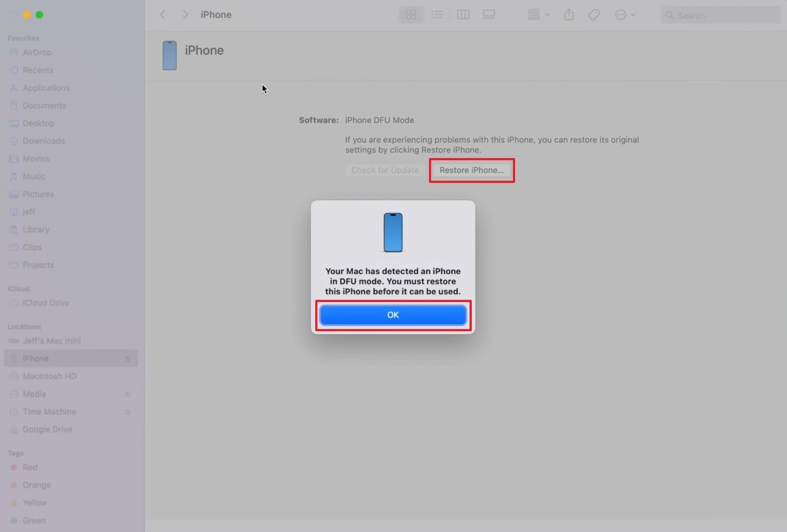Select the Green tag
This screenshot has height=532, width=787.
click(x=34, y=521)
